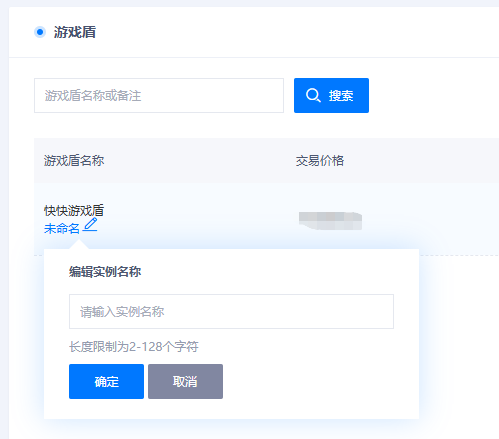Click blank space right of 取消 button
This screenshot has width=499, height=439.
(x=320, y=381)
